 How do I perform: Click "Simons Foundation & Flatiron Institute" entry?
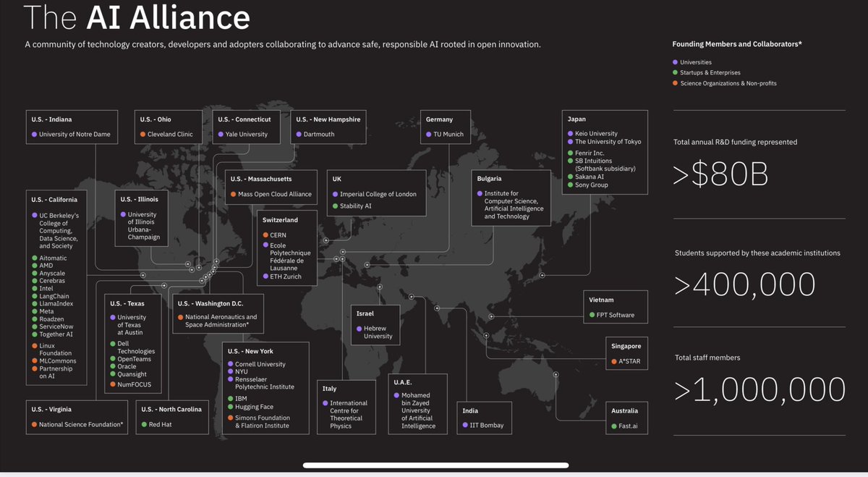[263, 421]
